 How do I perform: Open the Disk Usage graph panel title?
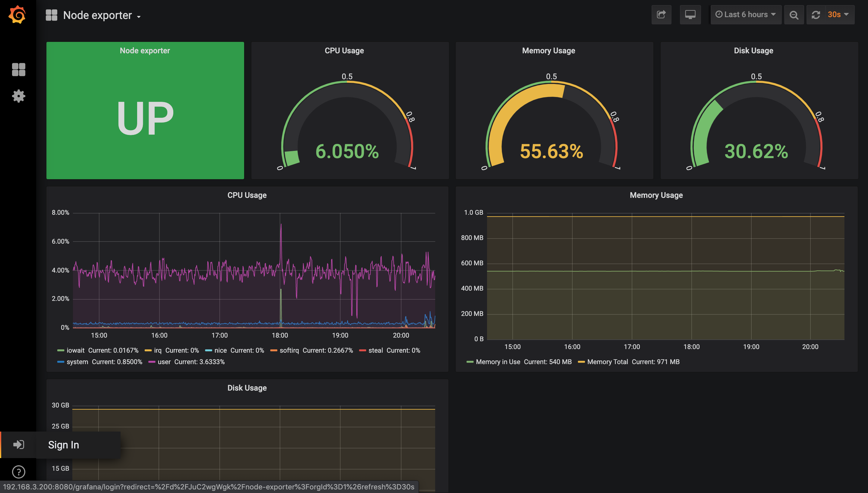[x=247, y=388]
